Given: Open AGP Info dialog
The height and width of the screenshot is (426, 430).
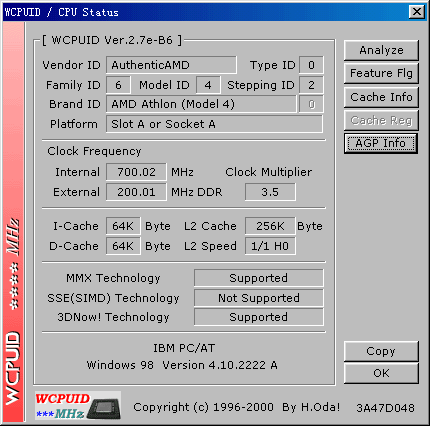Looking at the screenshot, I should tap(381, 143).
